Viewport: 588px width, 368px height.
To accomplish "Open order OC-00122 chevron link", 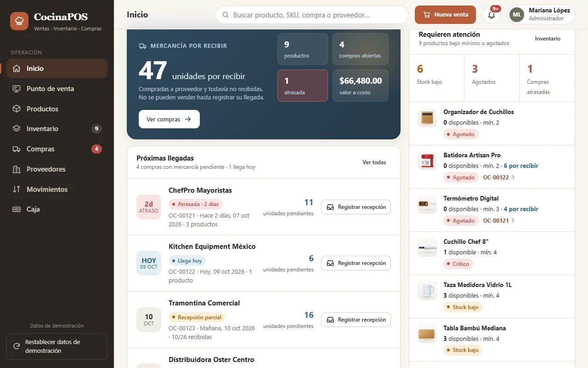I will tap(499, 177).
